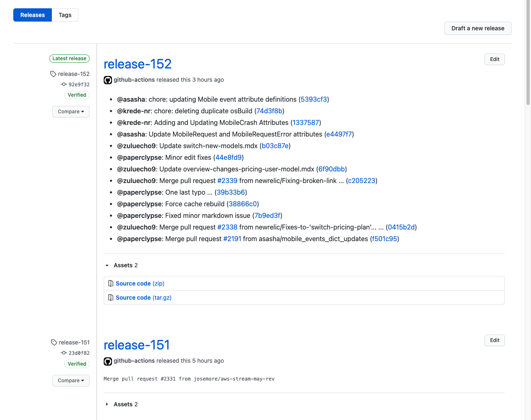Click the tag icon beside release-151

click(x=54, y=342)
